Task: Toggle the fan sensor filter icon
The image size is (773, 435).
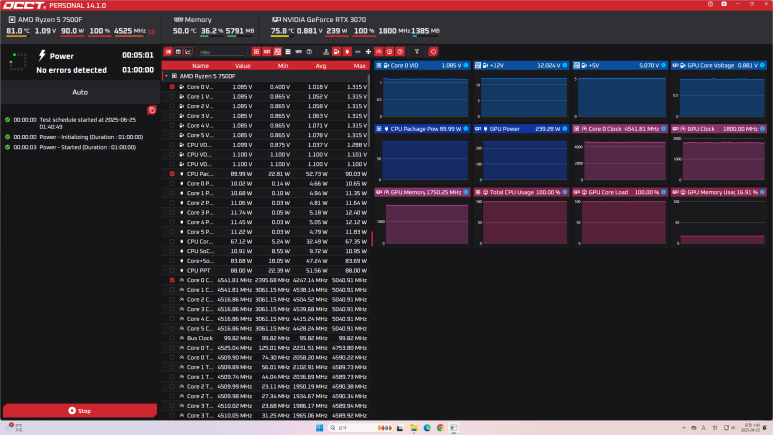Action: click(x=368, y=52)
